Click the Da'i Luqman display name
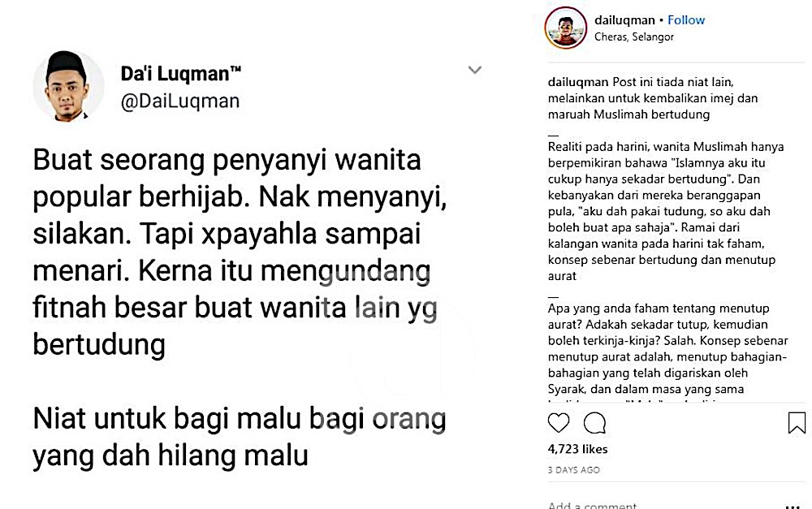Viewport: 812px width, 509px height. click(x=181, y=74)
